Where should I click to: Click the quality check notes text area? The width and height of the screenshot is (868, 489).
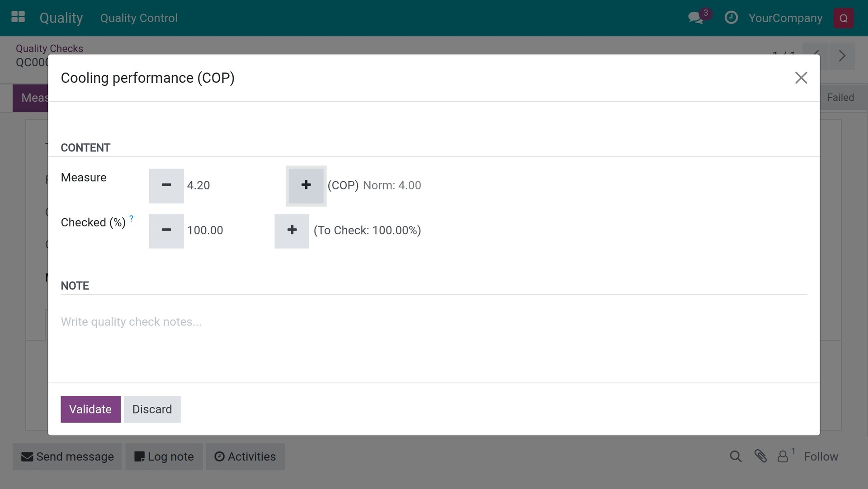pyautogui.click(x=434, y=322)
